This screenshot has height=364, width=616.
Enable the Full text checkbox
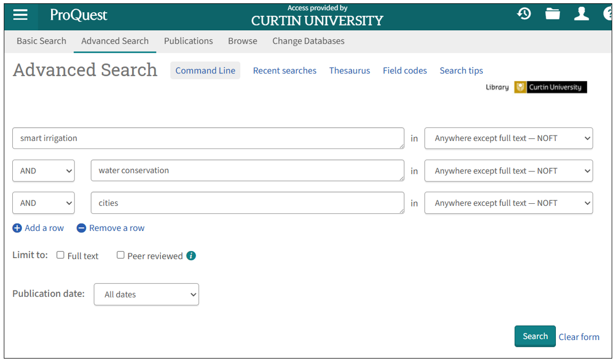click(x=60, y=255)
